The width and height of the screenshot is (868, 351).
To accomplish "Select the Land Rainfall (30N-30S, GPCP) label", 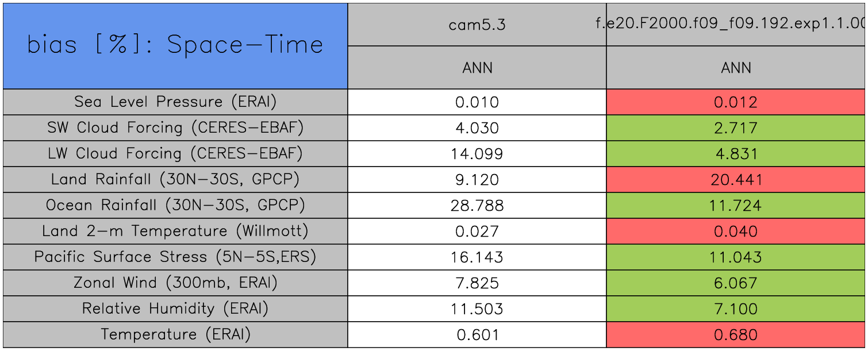I will (175, 180).
